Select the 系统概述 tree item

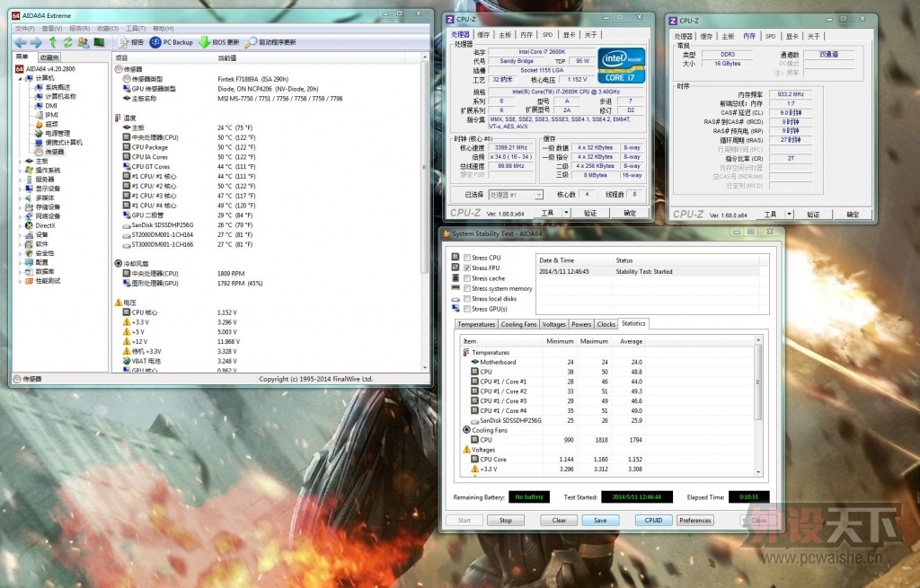53,87
